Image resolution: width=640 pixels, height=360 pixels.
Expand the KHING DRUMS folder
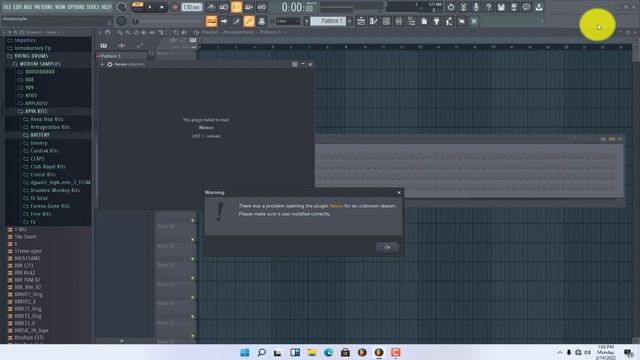pyautogui.click(x=31, y=56)
